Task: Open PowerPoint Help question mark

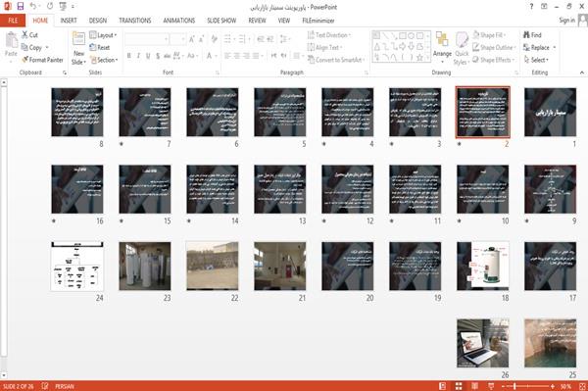Action: pyautogui.click(x=531, y=6)
